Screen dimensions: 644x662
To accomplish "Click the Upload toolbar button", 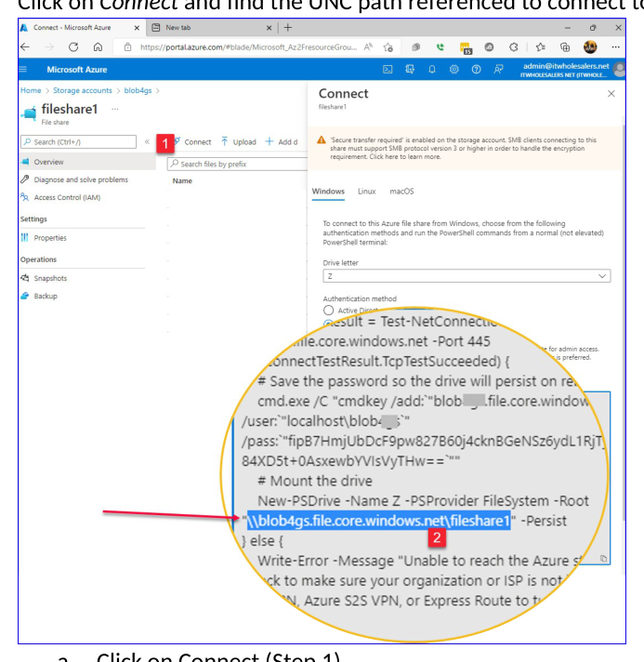I will pyautogui.click(x=239, y=142).
